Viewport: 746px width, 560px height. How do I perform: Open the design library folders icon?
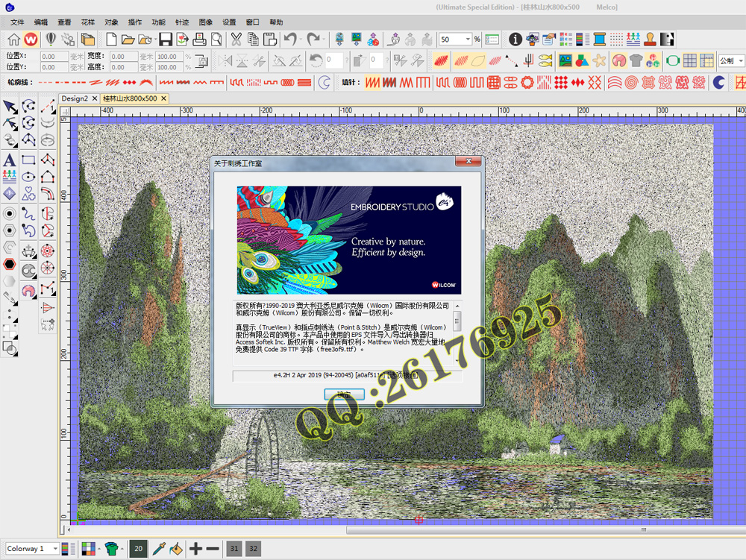[x=87, y=40]
